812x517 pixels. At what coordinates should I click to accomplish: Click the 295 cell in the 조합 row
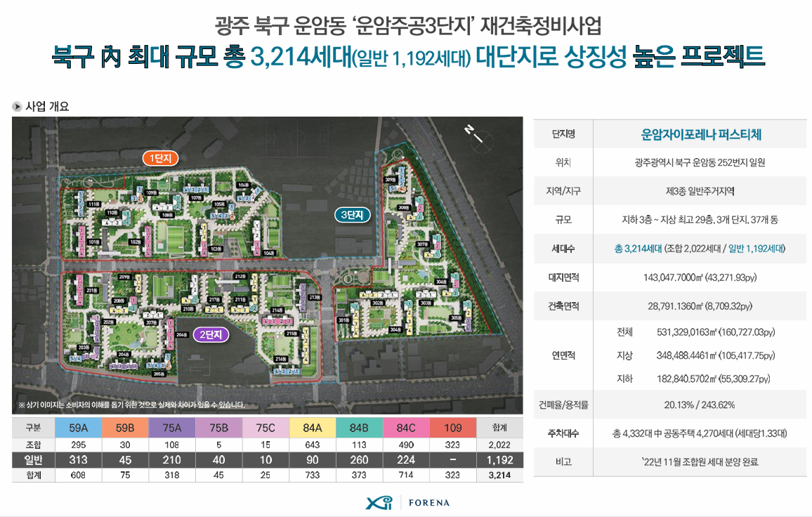pos(78,445)
